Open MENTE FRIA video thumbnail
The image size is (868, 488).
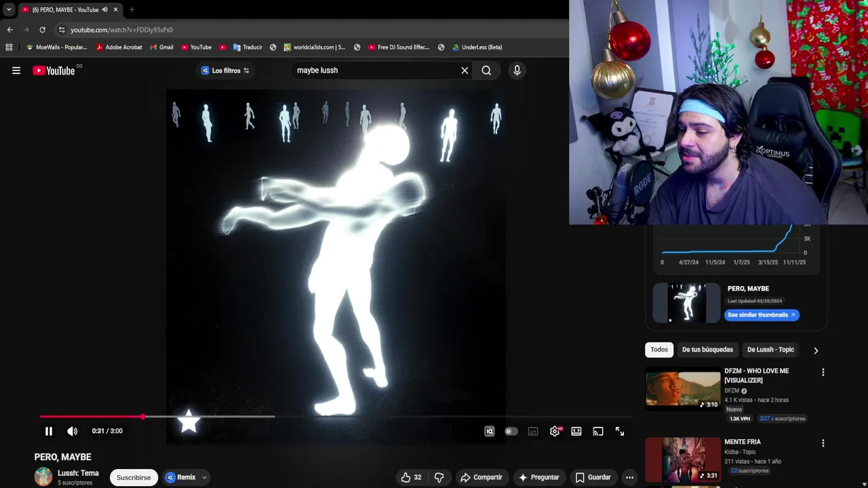point(683,460)
